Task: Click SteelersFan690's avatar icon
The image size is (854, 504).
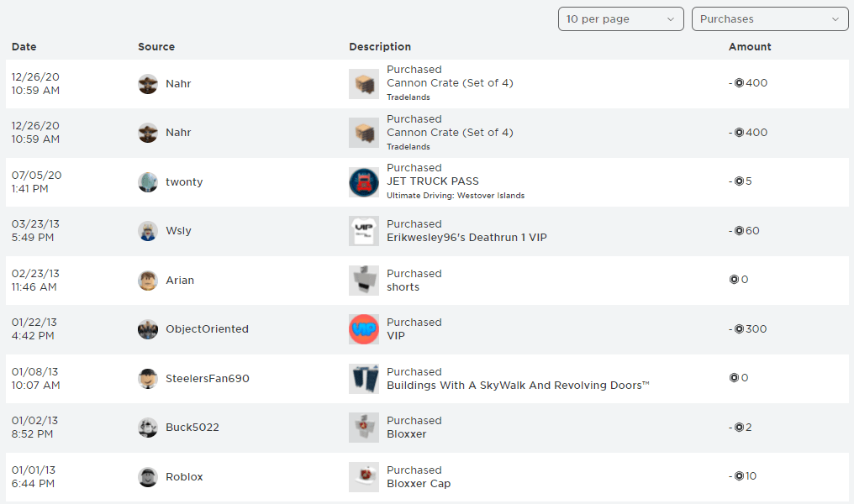Action: coord(148,378)
